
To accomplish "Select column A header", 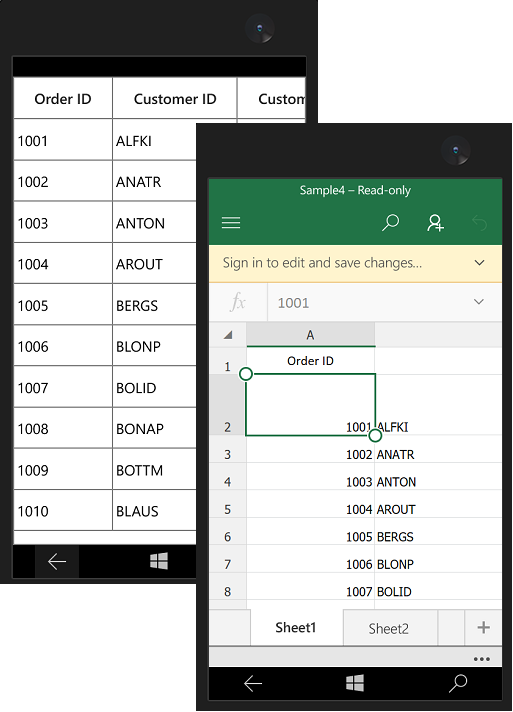I will (311, 335).
